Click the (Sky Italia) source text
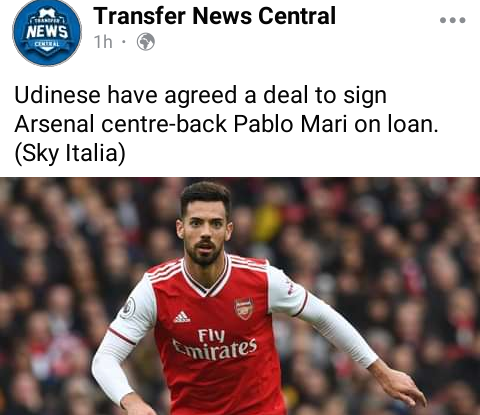Image resolution: width=480 pixels, height=415 pixels. click(70, 153)
